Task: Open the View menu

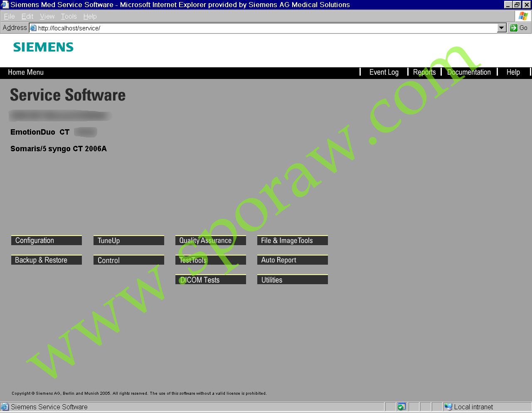Action: pyautogui.click(x=47, y=16)
